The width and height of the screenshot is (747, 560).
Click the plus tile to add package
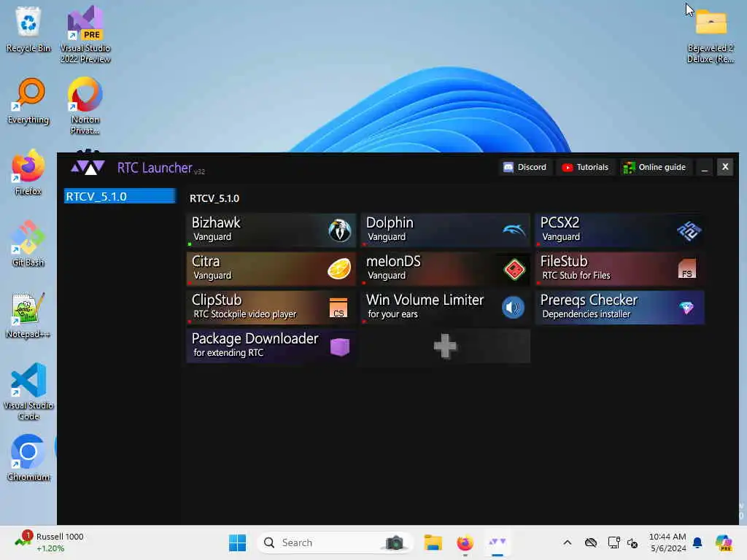pos(446,346)
